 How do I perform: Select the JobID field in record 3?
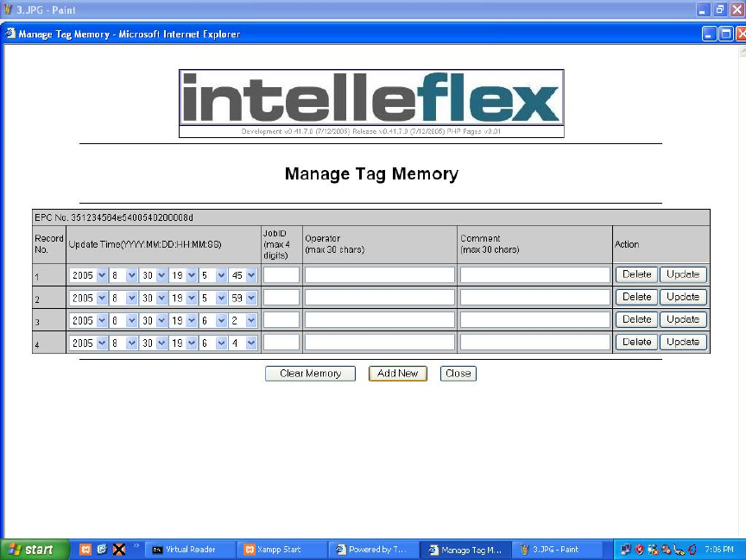pyautogui.click(x=281, y=319)
